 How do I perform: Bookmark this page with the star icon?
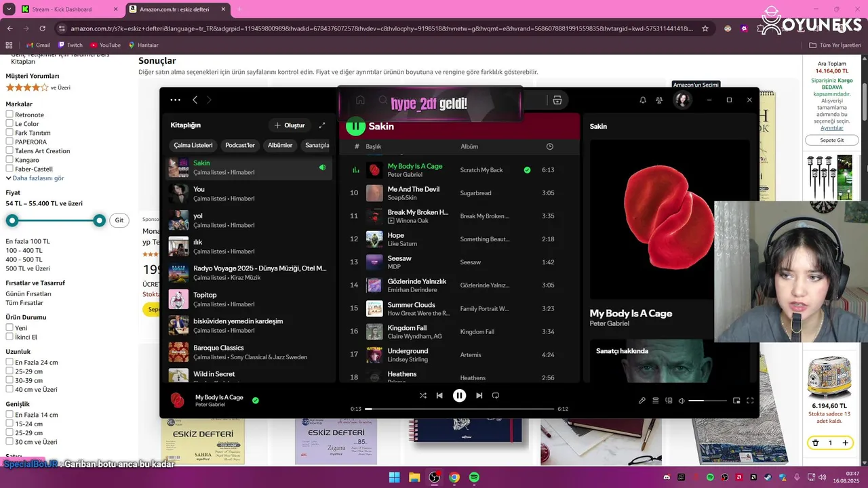tap(705, 28)
